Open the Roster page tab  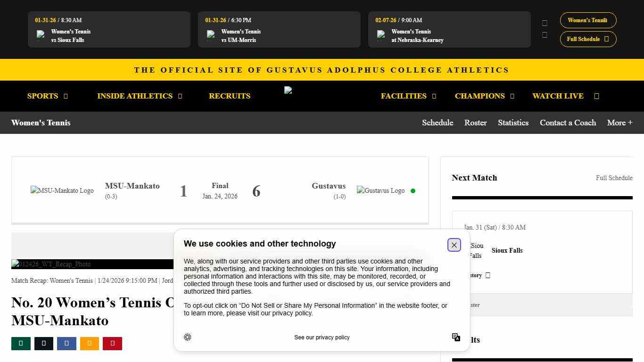coord(475,123)
